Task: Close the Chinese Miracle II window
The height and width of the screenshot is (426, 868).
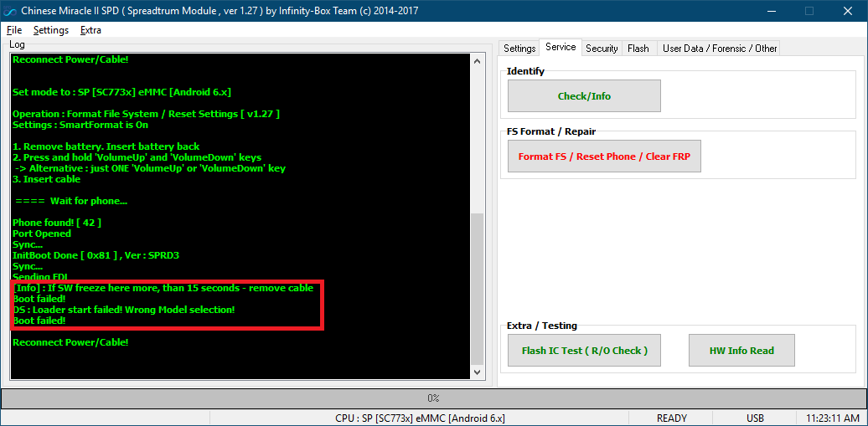Action: (x=848, y=11)
